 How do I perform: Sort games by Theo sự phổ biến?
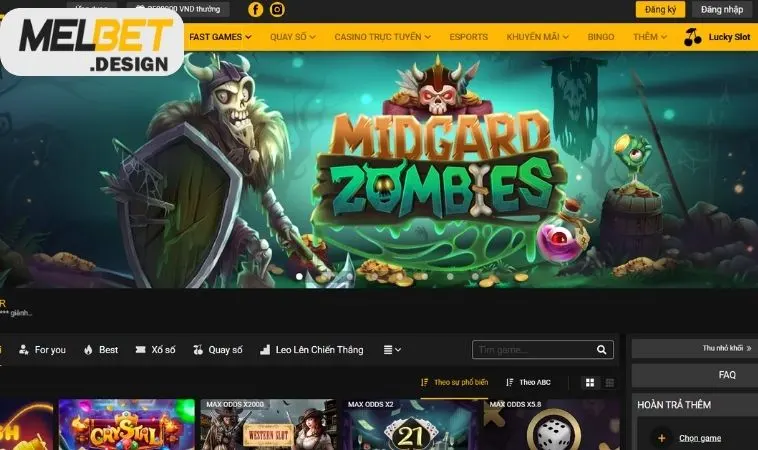[454, 382]
